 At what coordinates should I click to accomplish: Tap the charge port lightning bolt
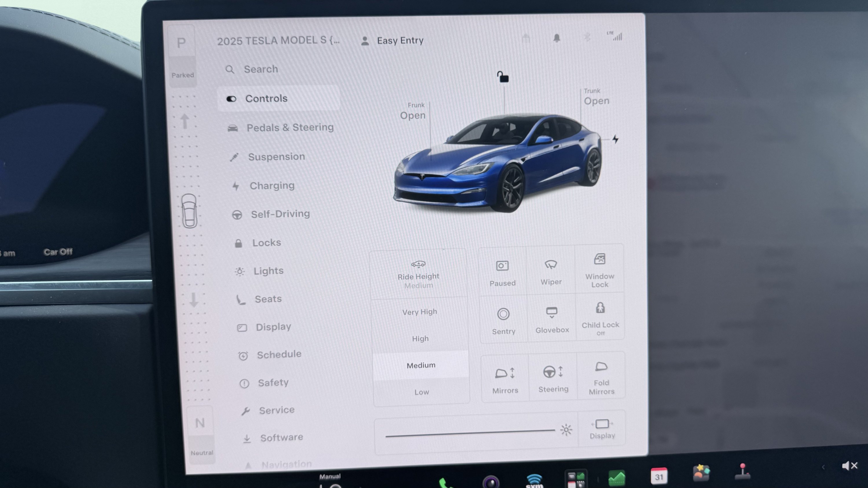tap(615, 139)
